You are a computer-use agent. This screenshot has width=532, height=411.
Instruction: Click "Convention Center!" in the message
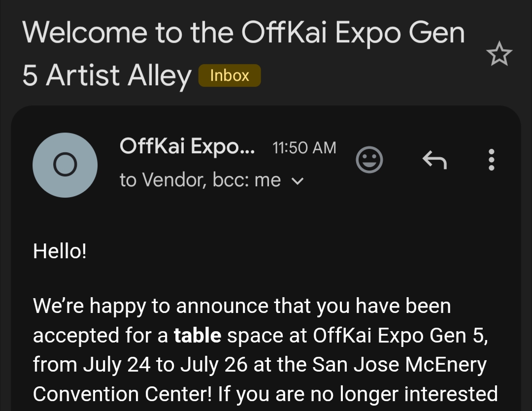tap(123, 394)
